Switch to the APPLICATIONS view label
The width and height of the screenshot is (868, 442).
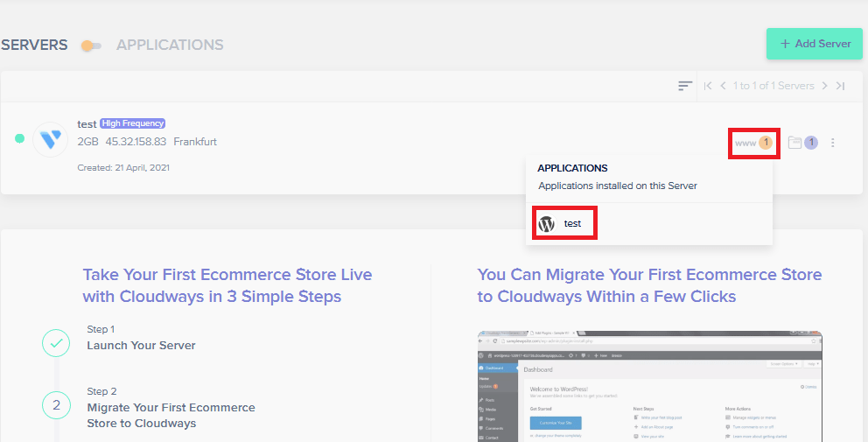coord(170,45)
